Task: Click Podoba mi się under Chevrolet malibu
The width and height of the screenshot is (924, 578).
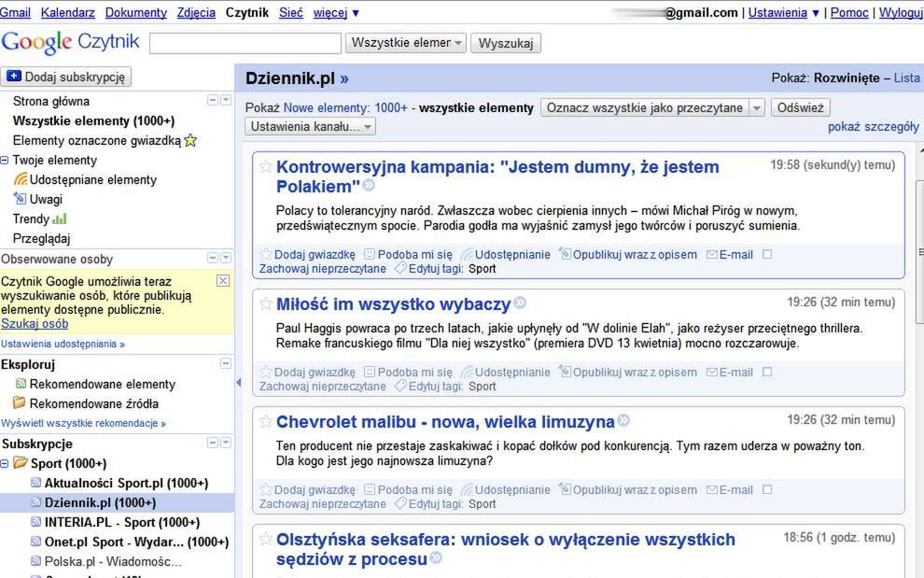Action: coord(409,489)
